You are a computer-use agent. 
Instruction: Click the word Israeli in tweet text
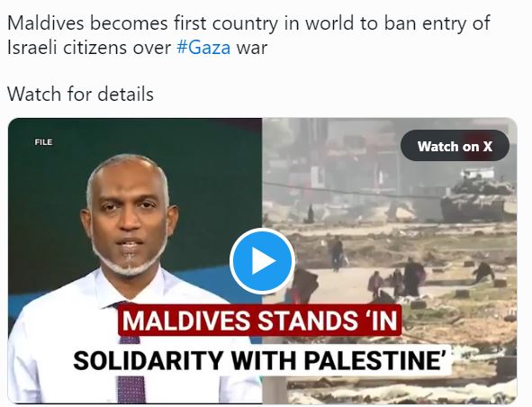tap(32, 47)
